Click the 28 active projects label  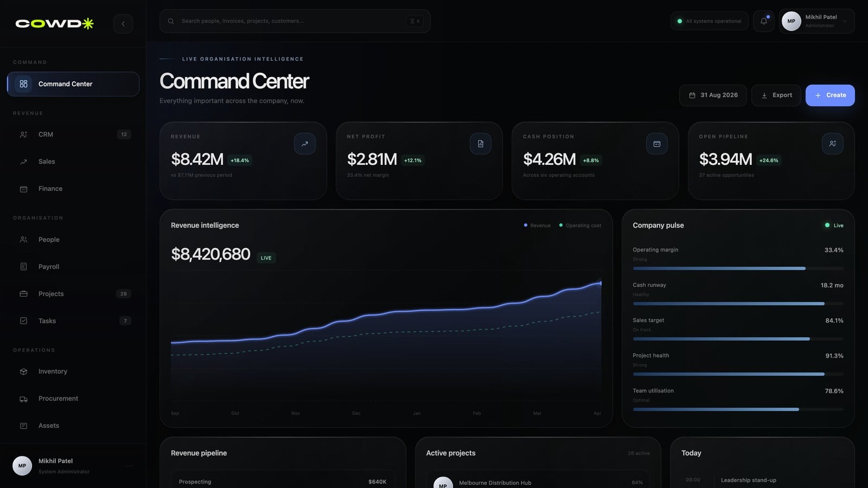click(639, 453)
